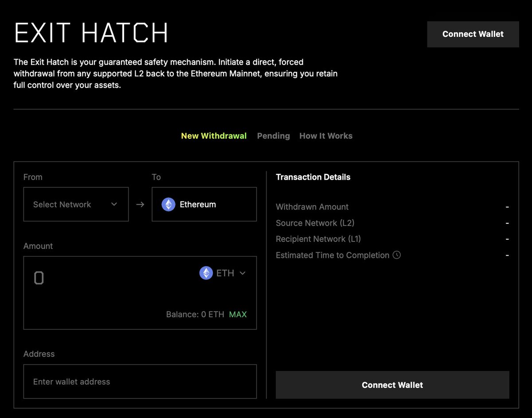Click the 'Amount' label
Image resolution: width=532 pixels, height=418 pixels.
click(38, 246)
